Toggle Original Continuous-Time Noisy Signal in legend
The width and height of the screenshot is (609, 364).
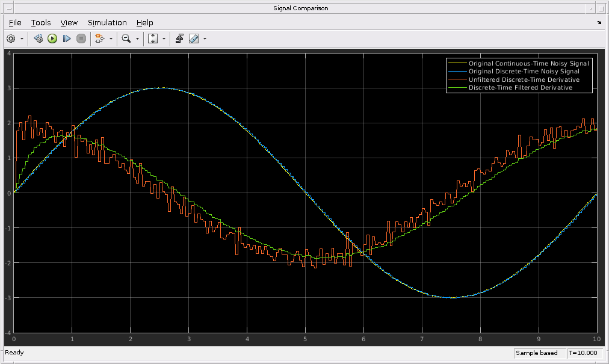[528, 63]
